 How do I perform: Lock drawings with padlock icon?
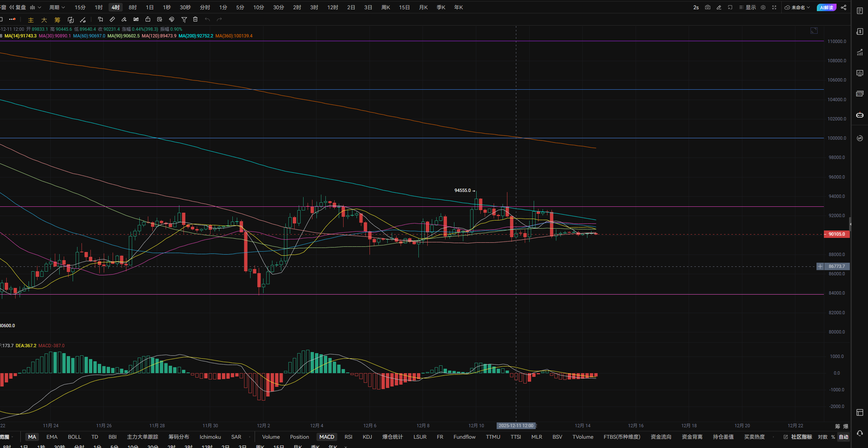point(148,20)
